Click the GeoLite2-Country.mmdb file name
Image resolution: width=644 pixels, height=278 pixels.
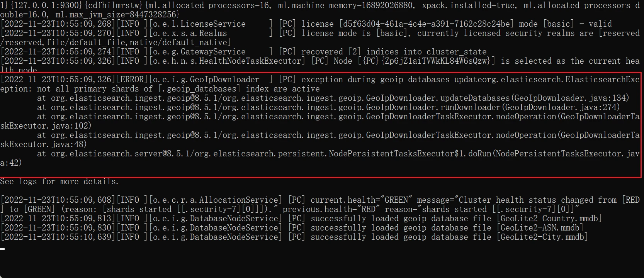click(x=550, y=219)
